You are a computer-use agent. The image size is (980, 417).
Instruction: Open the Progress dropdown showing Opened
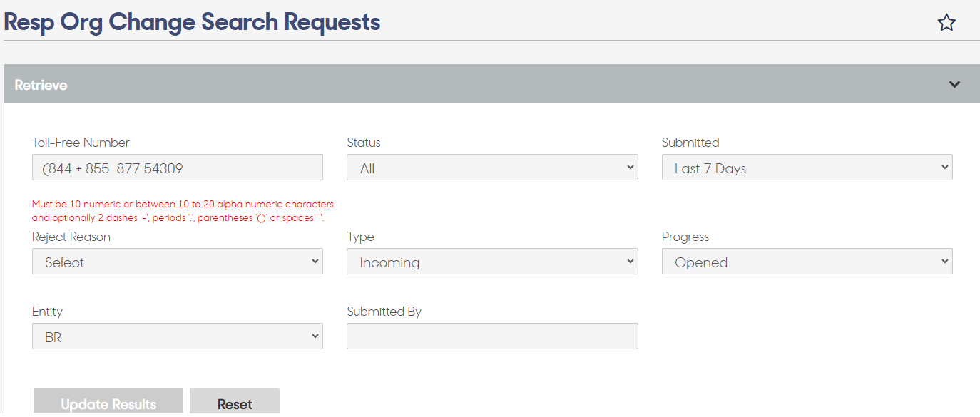tap(807, 262)
